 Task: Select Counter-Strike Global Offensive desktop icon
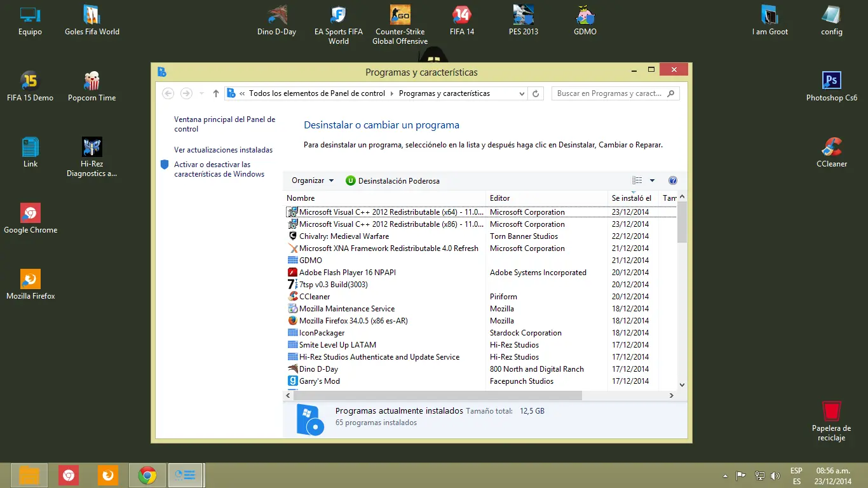pyautogui.click(x=400, y=25)
